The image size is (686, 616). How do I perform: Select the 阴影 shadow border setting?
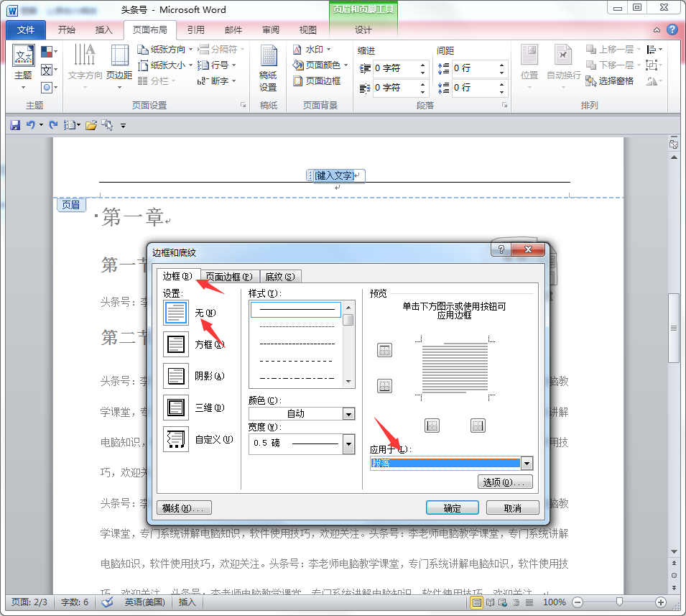tap(176, 376)
